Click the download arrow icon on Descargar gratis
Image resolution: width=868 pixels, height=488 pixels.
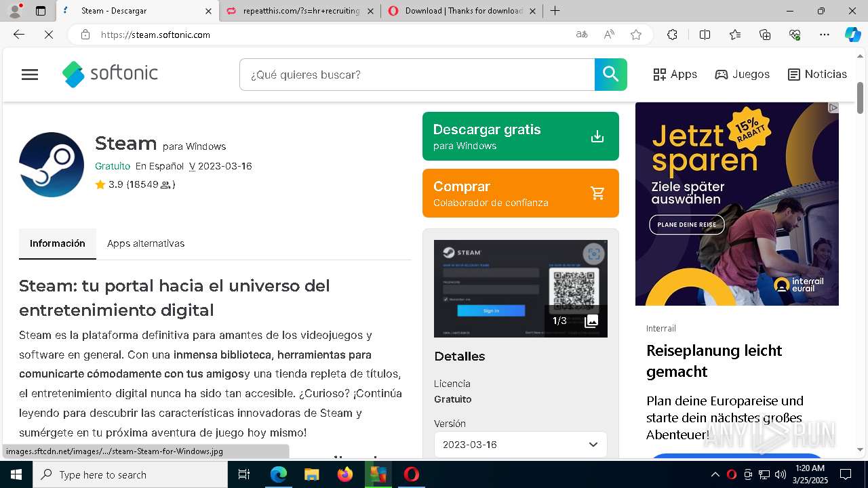pyautogui.click(x=597, y=136)
